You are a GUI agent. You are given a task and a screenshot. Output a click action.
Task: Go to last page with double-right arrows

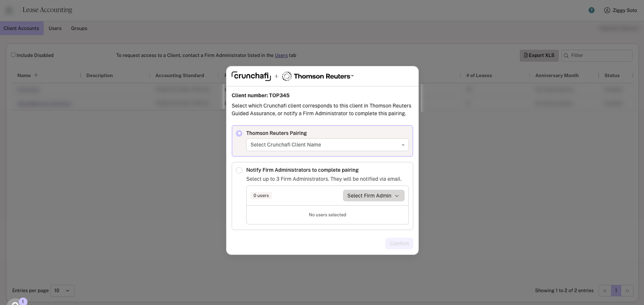pyautogui.click(x=627, y=291)
